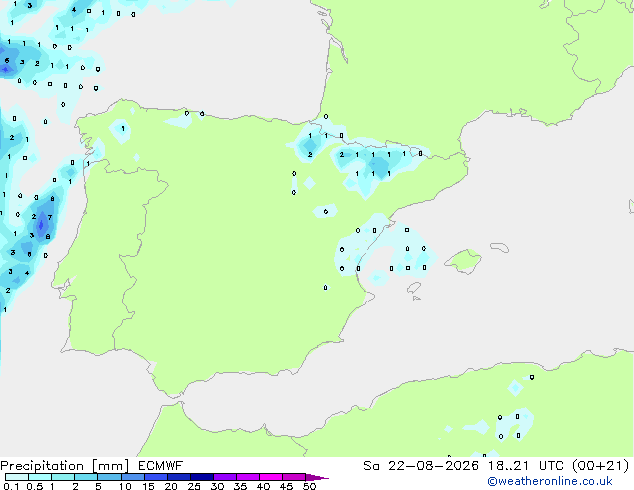Click the Menorca island outline
This screenshot has height=490, width=634.
coord(499,247)
